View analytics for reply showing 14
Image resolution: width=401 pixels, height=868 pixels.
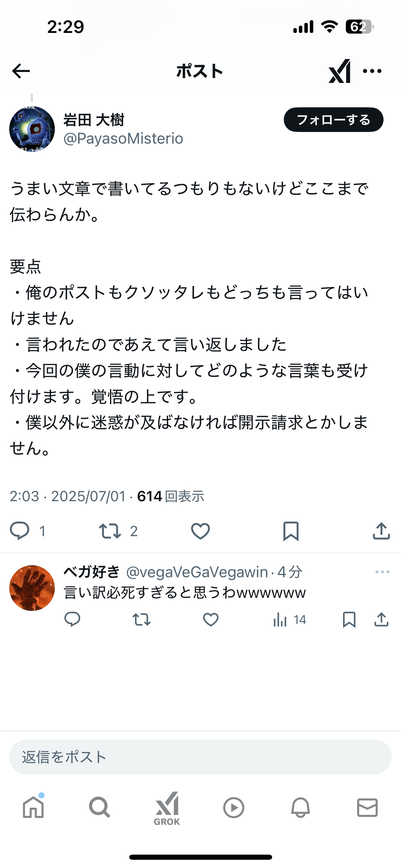click(x=290, y=620)
